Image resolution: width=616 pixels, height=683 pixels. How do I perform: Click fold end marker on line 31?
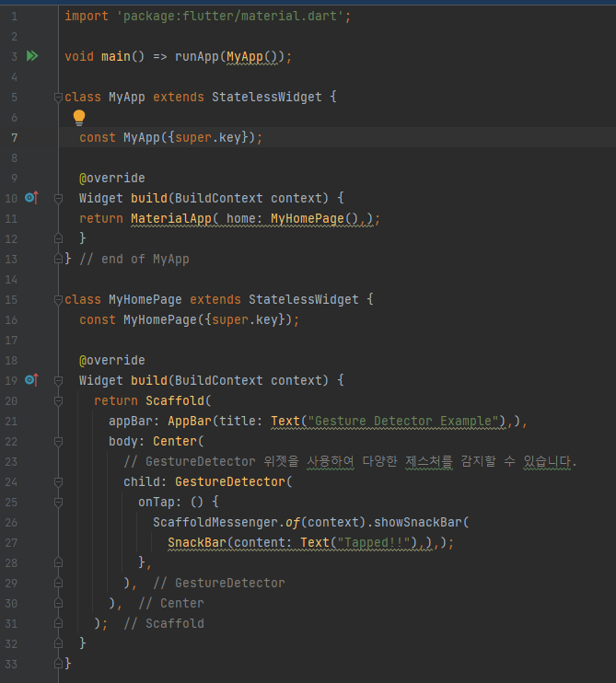[x=58, y=624]
